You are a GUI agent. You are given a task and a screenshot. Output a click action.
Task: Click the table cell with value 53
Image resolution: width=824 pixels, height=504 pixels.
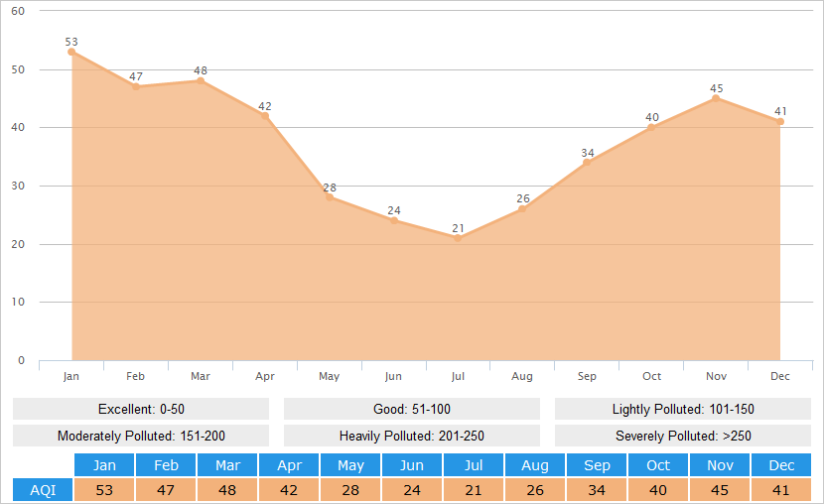click(104, 490)
